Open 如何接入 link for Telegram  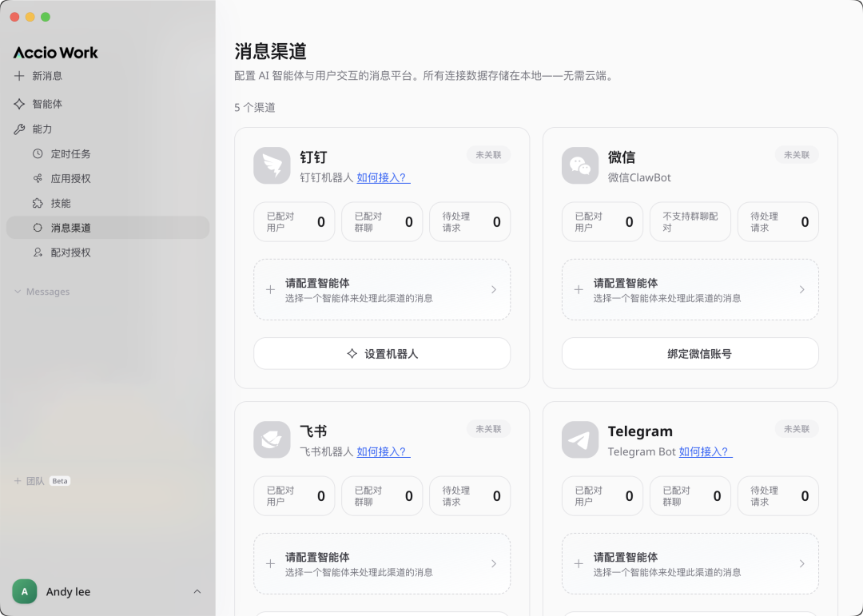[x=706, y=451]
